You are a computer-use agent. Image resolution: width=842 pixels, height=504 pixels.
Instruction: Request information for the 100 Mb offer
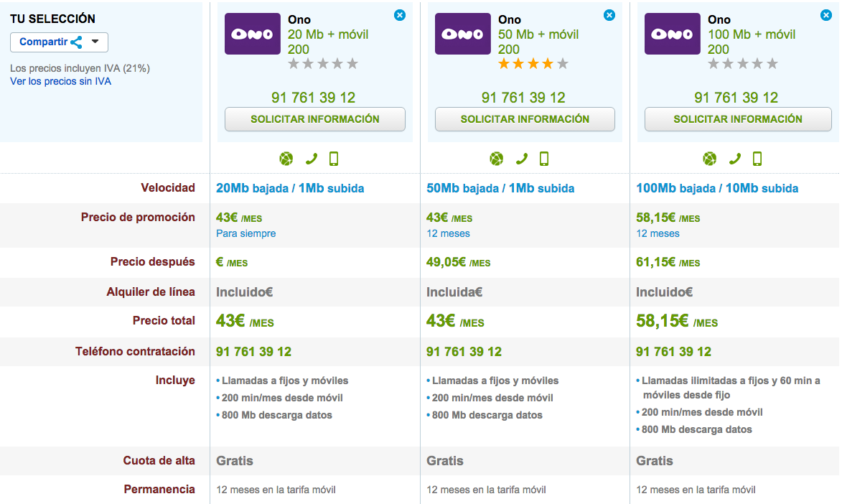tap(738, 119)
